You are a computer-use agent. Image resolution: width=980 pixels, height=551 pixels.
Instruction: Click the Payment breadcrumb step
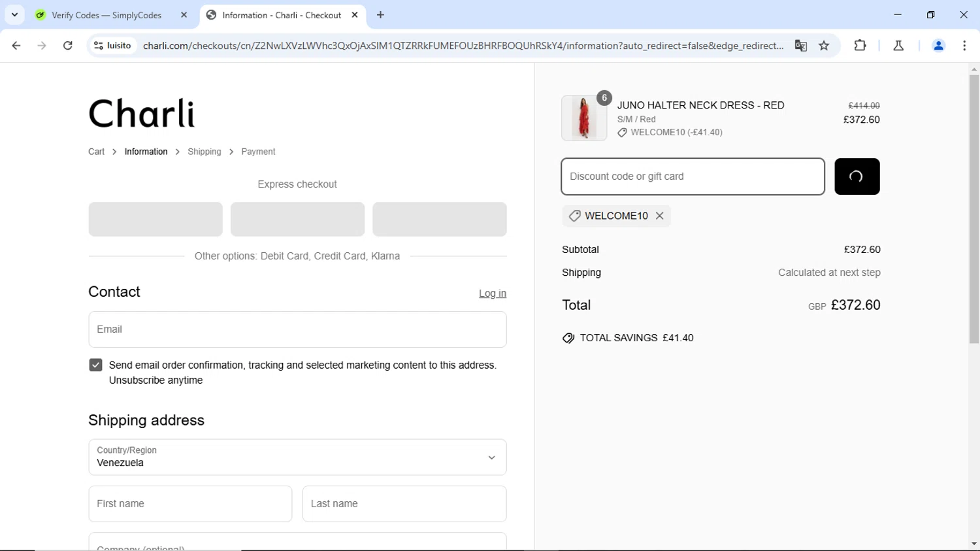pyautogui.click(x=258, y=152)
